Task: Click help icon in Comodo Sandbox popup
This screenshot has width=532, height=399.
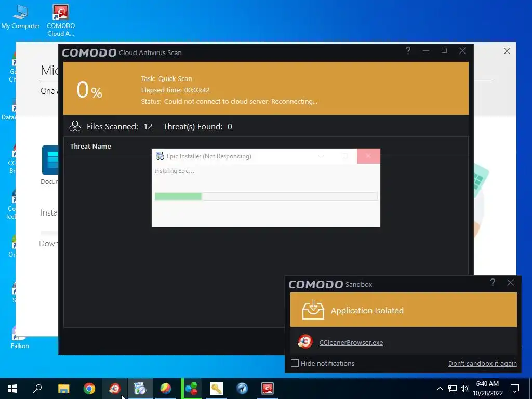Action: [493, 282]
